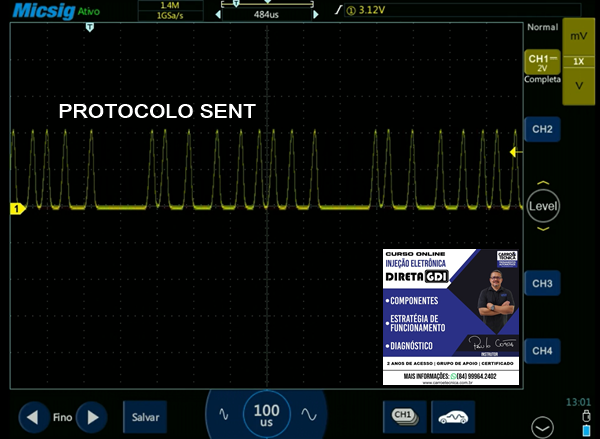
Task: Select V vertical scale button
Action: click(579, 86)
